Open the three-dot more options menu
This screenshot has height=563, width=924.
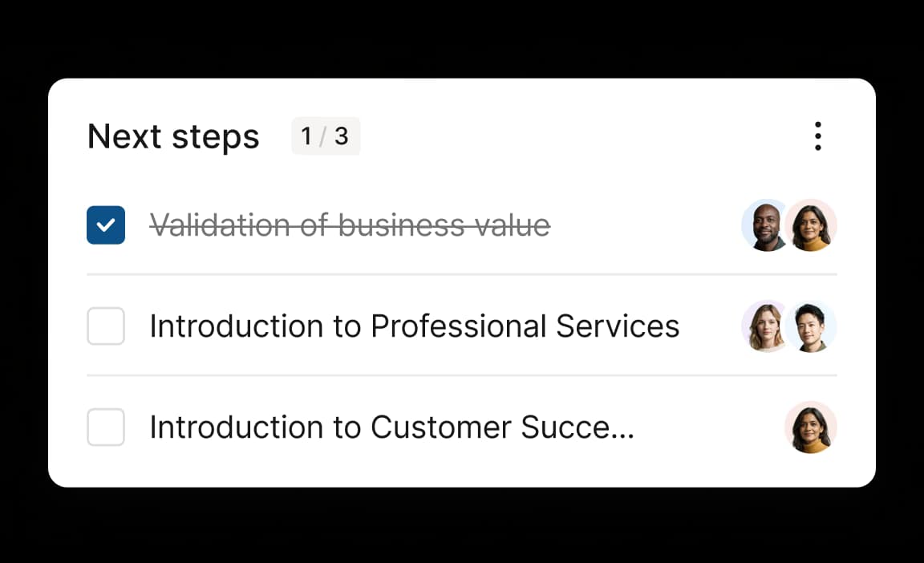tap(817, 136)
